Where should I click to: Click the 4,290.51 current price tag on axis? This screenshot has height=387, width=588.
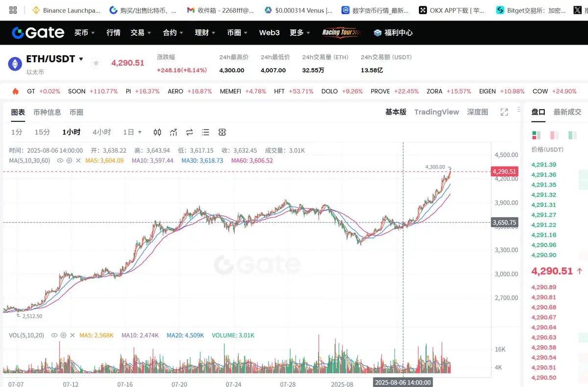pos(504,171)
